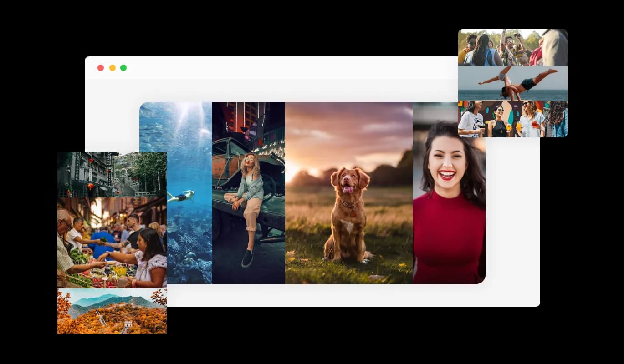Click the yellow minimize dot
The width and height of the screenshot is (624, 364).
(112, 68)
